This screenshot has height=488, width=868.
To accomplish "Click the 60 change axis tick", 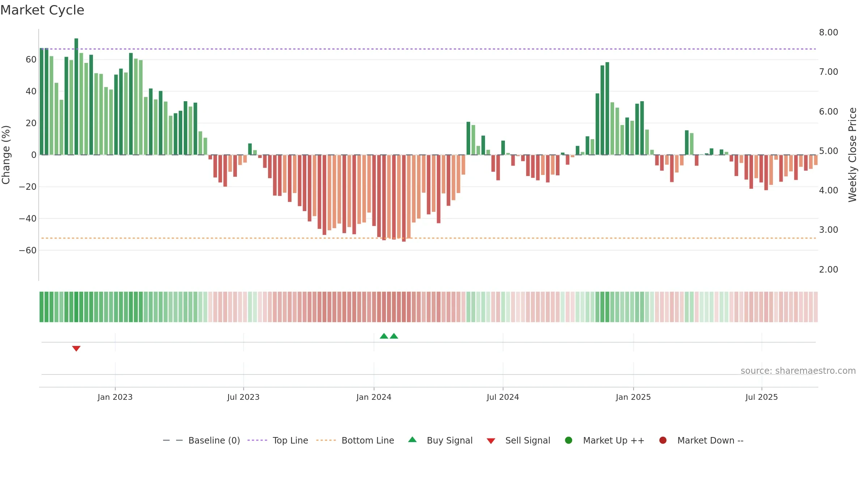I will [x=31, y=60].
